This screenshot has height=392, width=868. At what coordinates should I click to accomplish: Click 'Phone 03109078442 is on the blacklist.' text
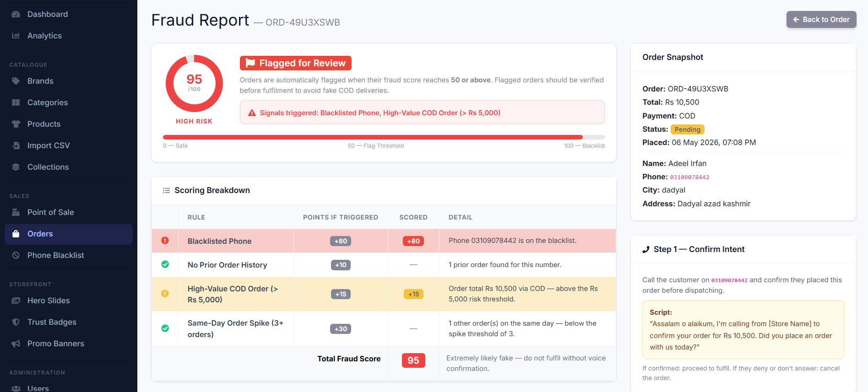[512, 241]
